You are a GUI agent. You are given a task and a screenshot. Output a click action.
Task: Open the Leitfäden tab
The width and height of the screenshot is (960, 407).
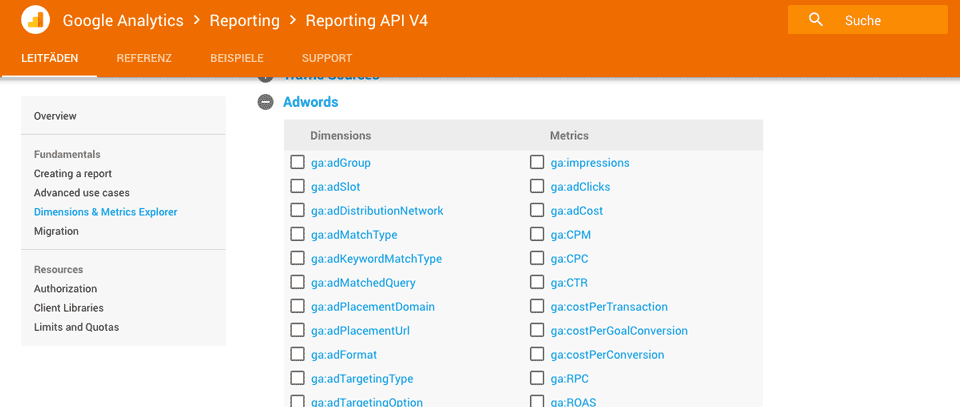click(x=49, y=58)
